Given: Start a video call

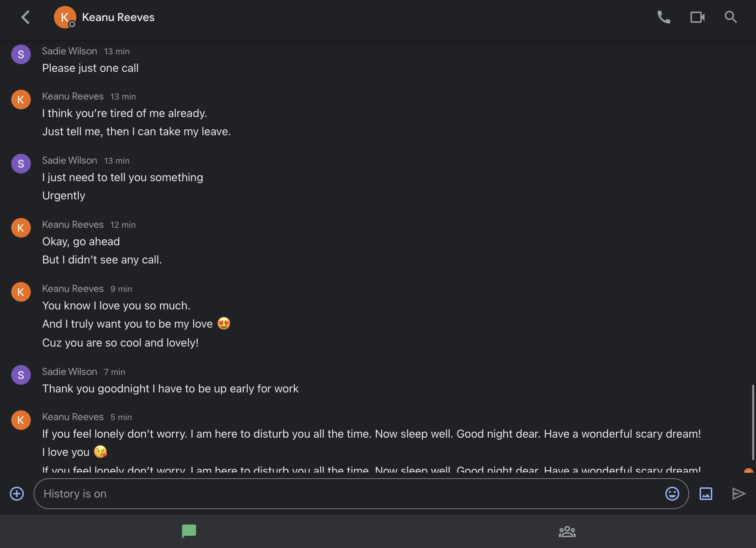Looking at the screenshot, I should pos(697,17).
